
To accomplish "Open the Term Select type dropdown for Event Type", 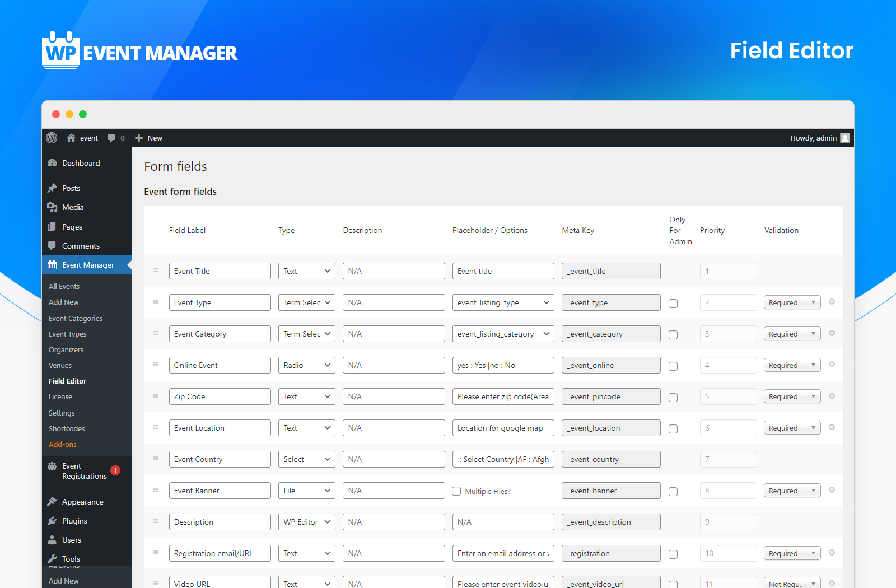I will click(307, 302).
